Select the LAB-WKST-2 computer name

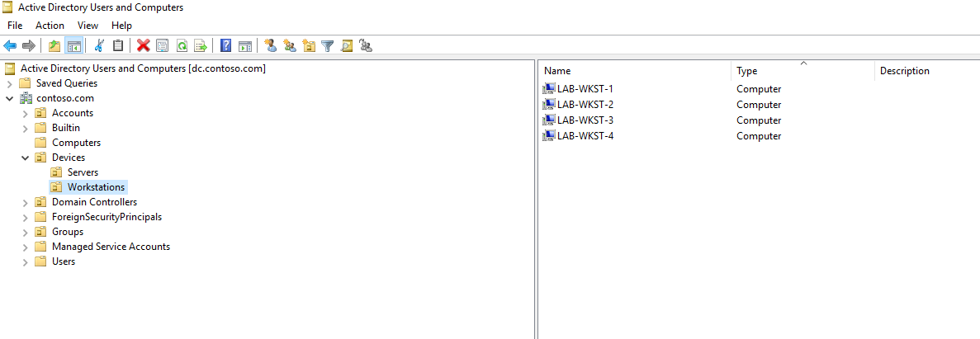tap(585, 104)
